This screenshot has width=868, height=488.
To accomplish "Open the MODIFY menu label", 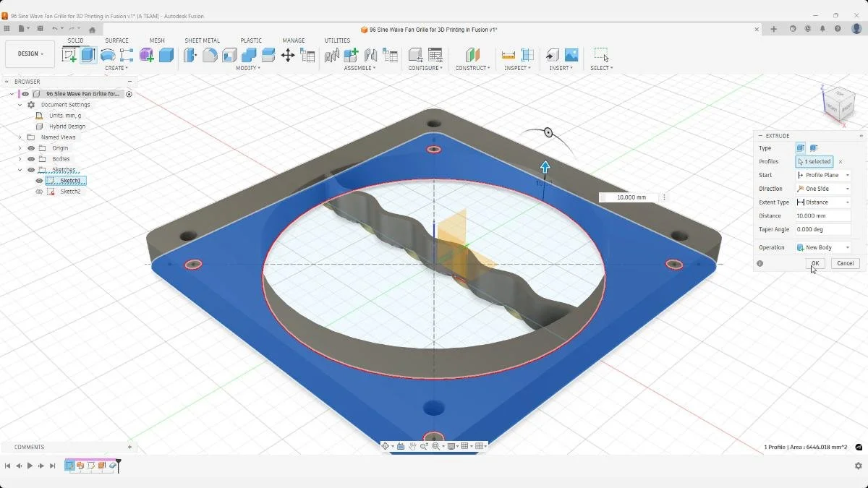I will coord(247,68).
